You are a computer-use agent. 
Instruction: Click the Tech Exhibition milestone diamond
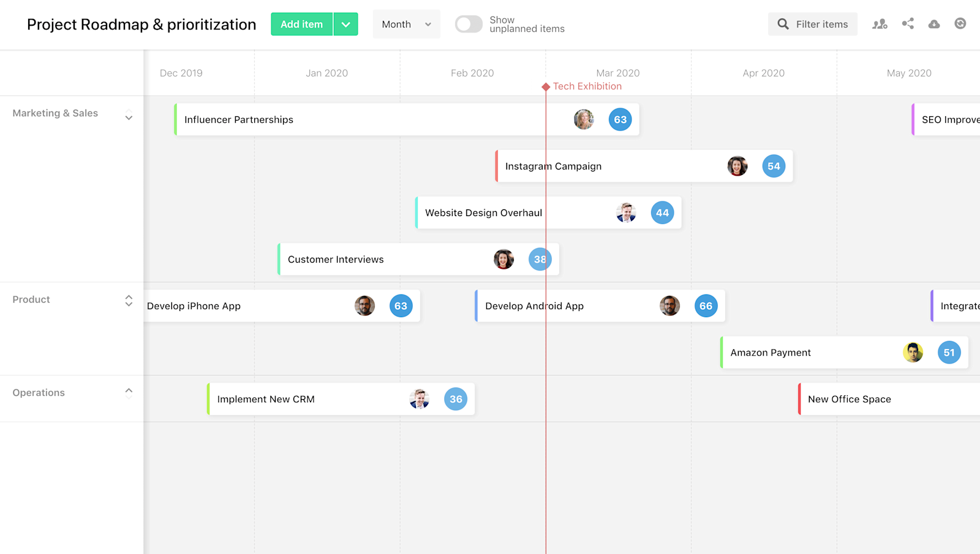(546, 86)
